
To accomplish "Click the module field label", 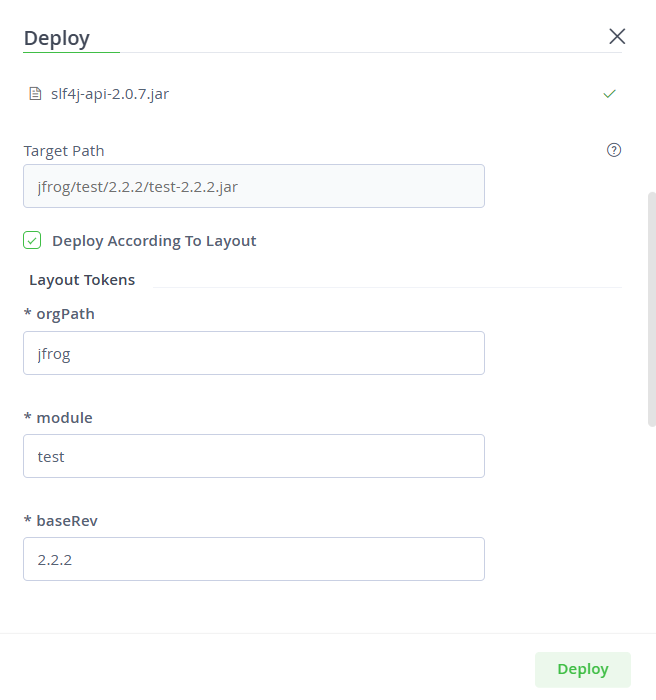I will [58, 418].
